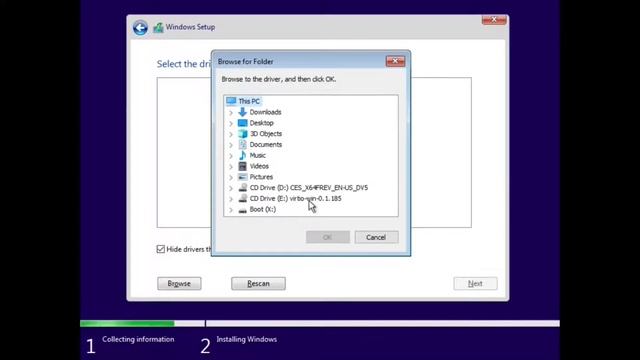Click the CD Drive (E:) disc icon
This screenshot has width=640, height=360.
point(242,198)
